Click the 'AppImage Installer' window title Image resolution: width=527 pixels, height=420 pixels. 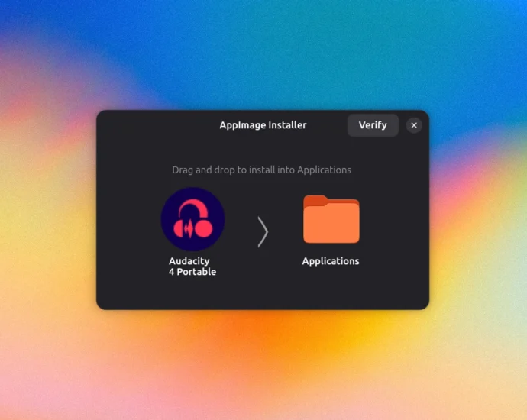tap(263, 125)
